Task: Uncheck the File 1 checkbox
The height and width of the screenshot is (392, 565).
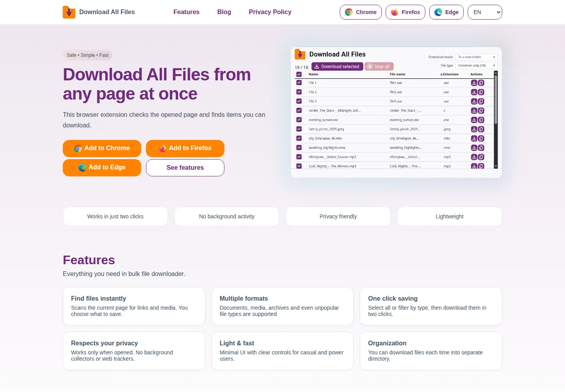Action: [299, 83]
